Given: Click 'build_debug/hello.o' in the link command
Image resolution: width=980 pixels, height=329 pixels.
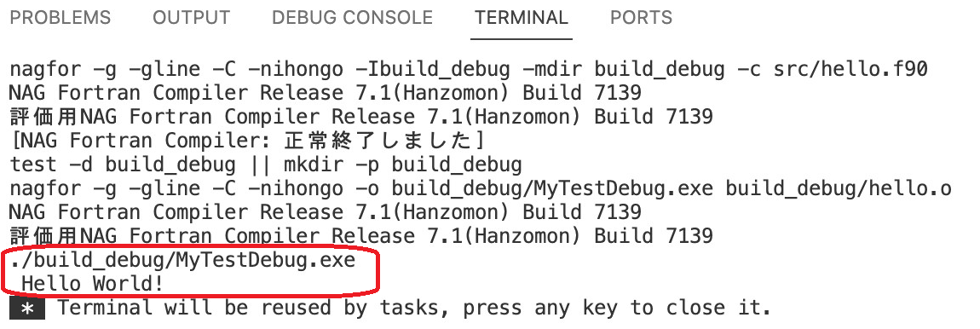Looking at the screenshot, I should pyautogui.click(x=839, y=189).
